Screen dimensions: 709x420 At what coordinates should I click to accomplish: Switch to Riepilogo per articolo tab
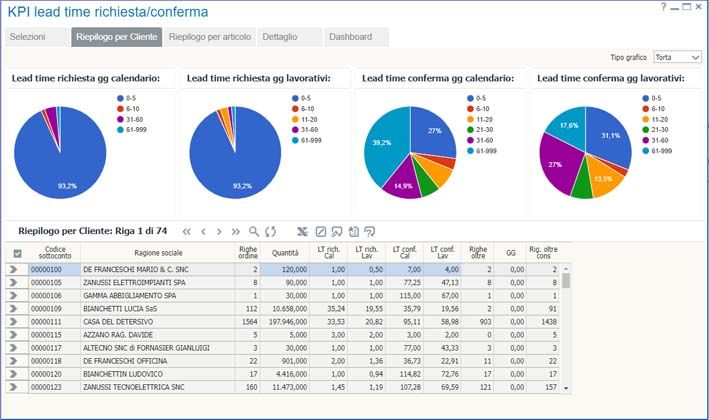208,37
